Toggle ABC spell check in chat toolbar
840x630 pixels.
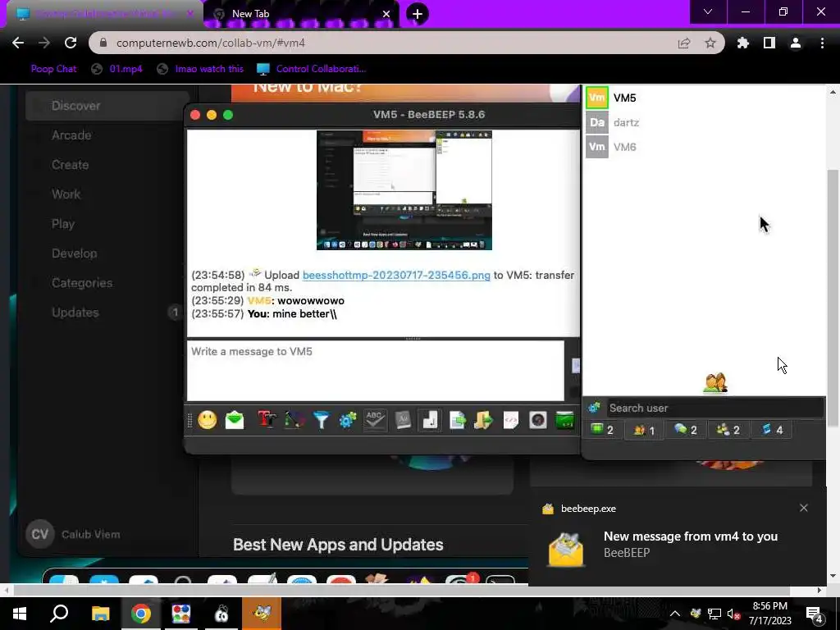375,420
